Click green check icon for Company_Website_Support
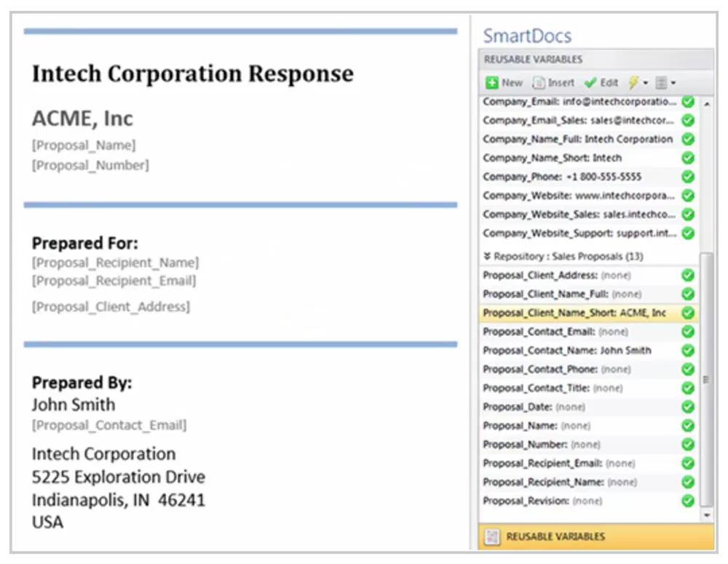The width and height of the screenshot is (728, 564). click(688, 233)
